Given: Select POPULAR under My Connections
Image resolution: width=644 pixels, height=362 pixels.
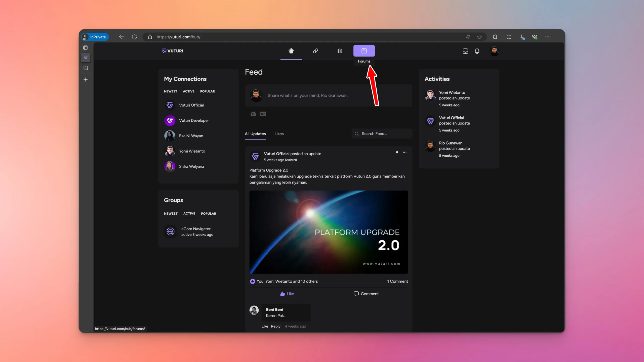Looking at the screenshot, I should (208, 91).
